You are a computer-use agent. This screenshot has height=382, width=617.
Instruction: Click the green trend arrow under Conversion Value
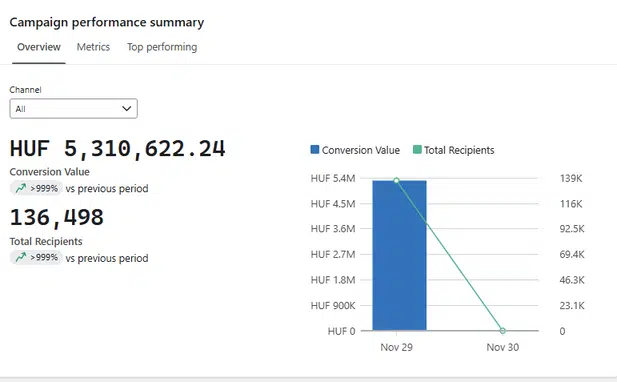coord(20,188)
